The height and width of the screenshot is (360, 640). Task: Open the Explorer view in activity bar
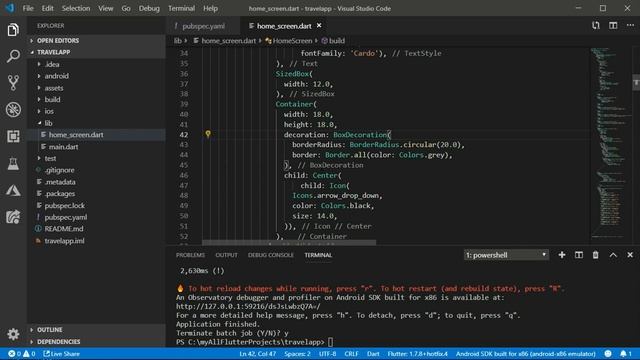(13, 30)
